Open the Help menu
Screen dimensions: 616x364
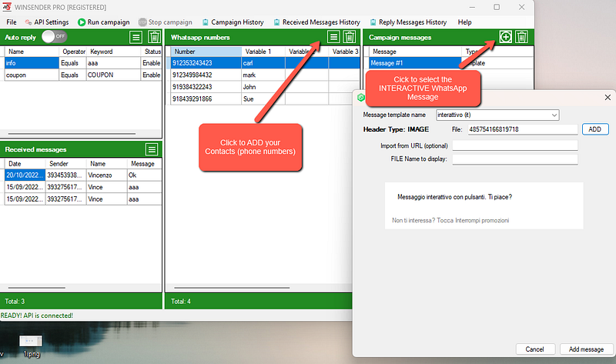pos(464,22)
